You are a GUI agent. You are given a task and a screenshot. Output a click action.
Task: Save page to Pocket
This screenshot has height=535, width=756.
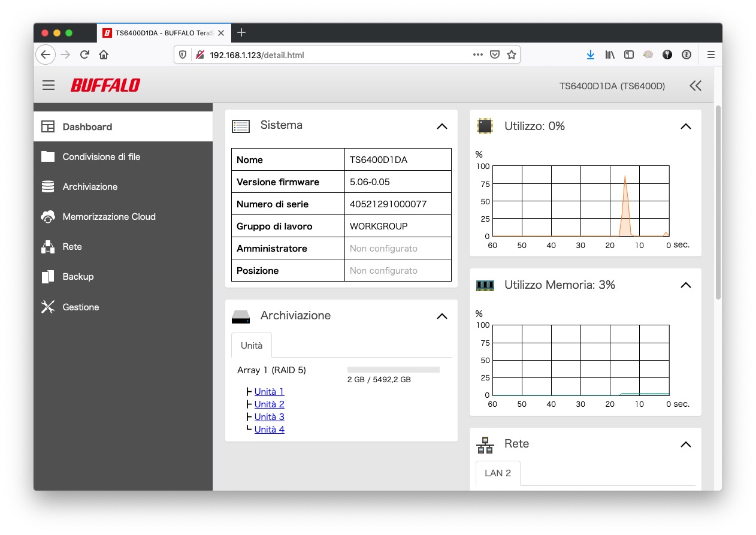point(494,55)
